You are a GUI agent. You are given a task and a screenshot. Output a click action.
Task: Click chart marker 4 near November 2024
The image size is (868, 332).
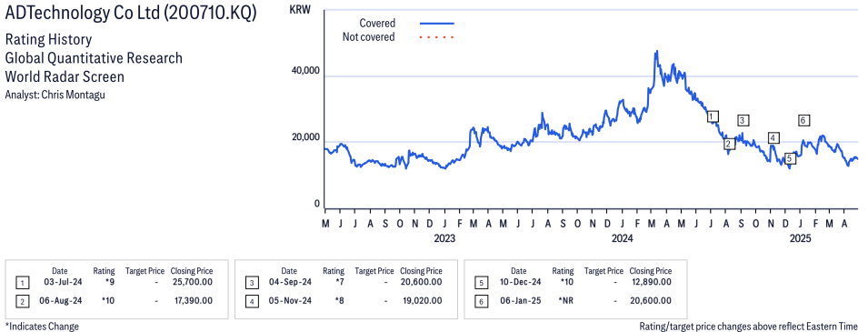(x=773, y=138)
